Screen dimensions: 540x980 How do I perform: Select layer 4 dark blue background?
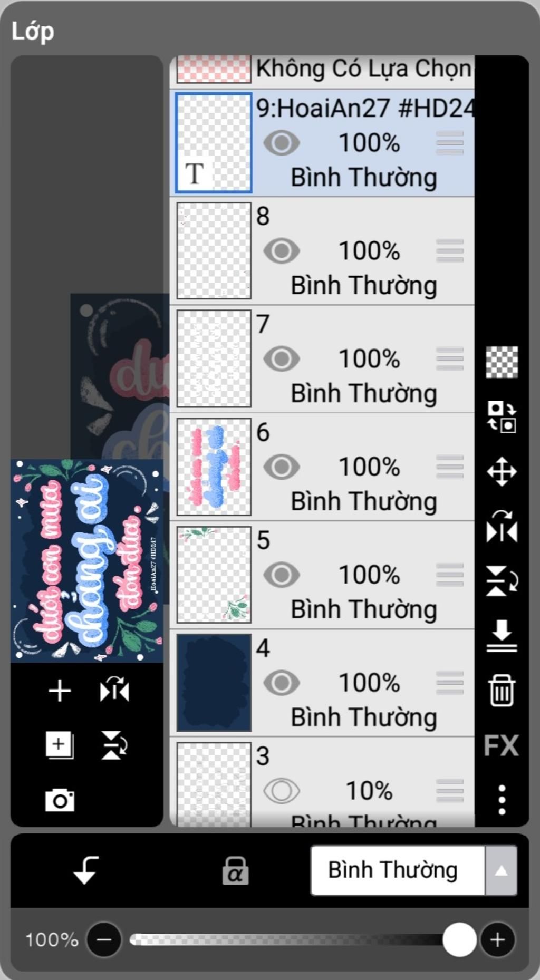322,683
